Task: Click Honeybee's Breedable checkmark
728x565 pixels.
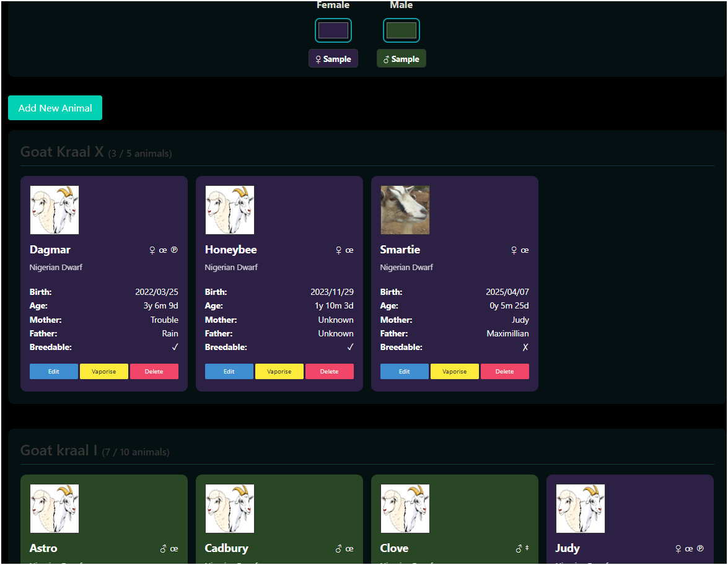Action: (350, 348)
